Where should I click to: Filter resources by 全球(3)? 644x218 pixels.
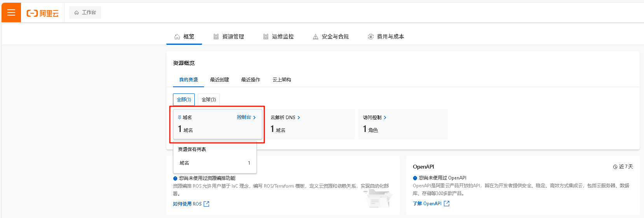(x=209, y=100)
